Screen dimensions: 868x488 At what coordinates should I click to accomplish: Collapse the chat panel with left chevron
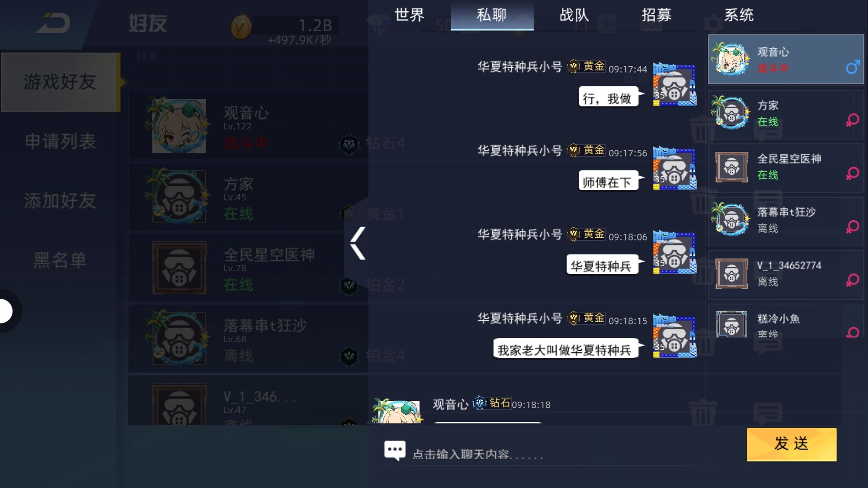click(x=358, y=243)
